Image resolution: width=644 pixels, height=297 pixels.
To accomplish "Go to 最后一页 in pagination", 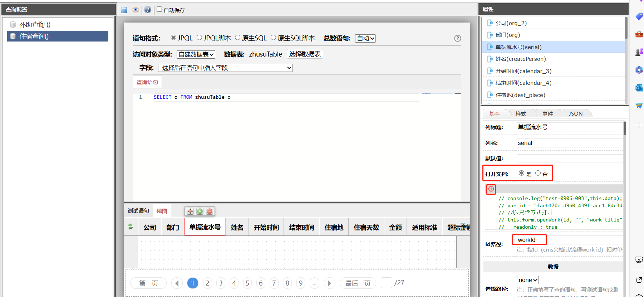I will 358,283.
